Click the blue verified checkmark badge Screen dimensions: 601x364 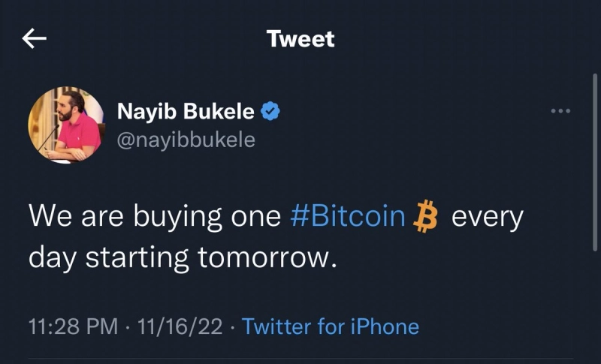[x=270, y=113]
